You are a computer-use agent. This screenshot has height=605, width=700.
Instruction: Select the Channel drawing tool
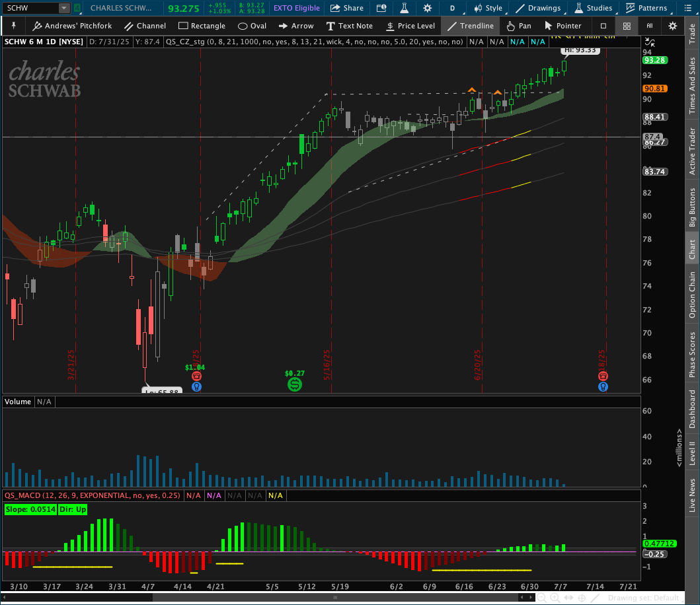pyautogui.click(x=145, y=26)
